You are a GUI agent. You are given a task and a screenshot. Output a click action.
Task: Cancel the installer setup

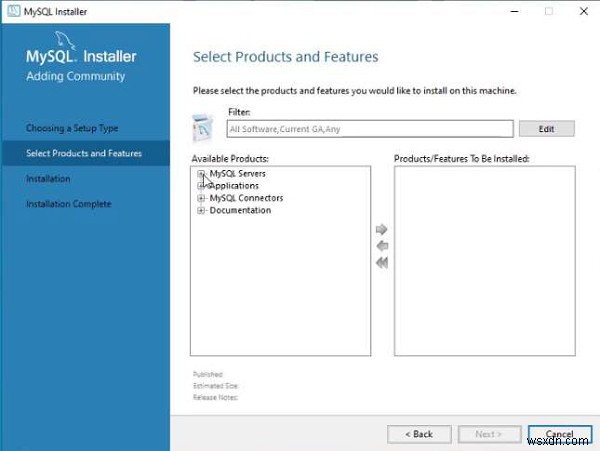click(x=560, y=434)
